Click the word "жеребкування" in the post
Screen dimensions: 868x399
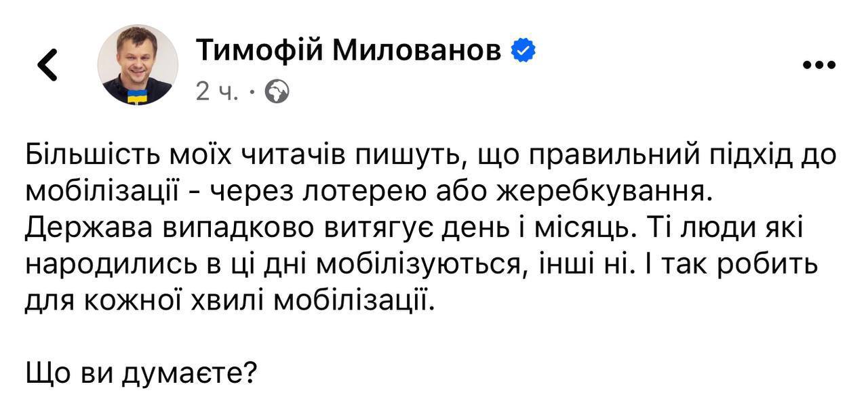point(604,192)
